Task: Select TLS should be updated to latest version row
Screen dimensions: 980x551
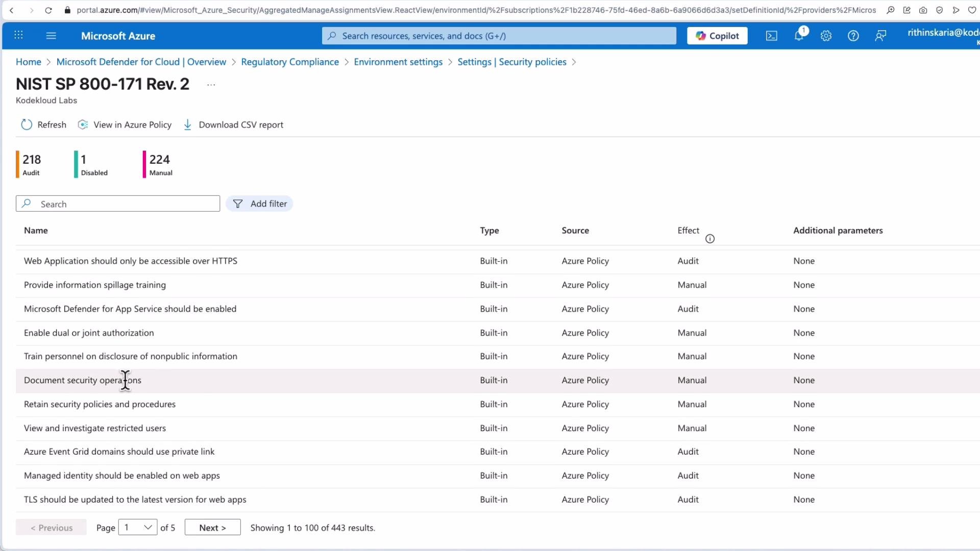Action: (x=498, y=500)
